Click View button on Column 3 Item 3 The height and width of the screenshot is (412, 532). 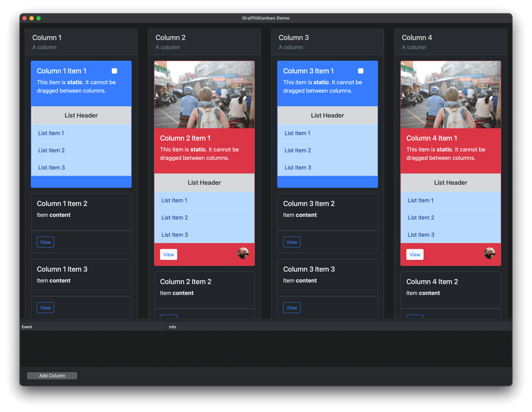coord(292,307)
